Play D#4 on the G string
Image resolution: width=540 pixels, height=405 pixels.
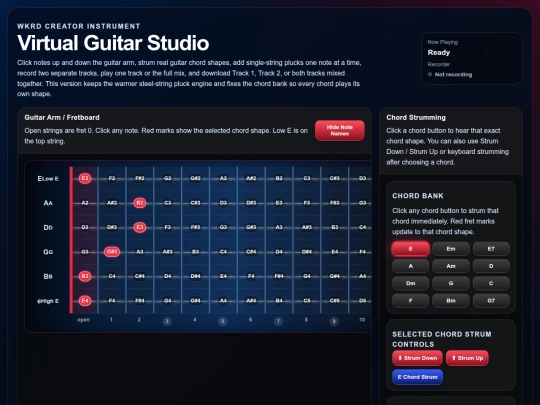tap(307, 252)
